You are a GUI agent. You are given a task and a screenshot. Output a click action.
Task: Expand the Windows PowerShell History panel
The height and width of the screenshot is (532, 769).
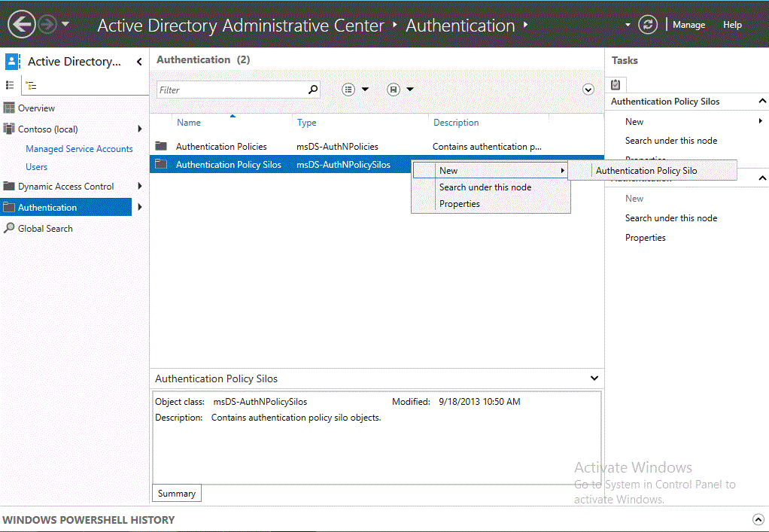point(758,519)
